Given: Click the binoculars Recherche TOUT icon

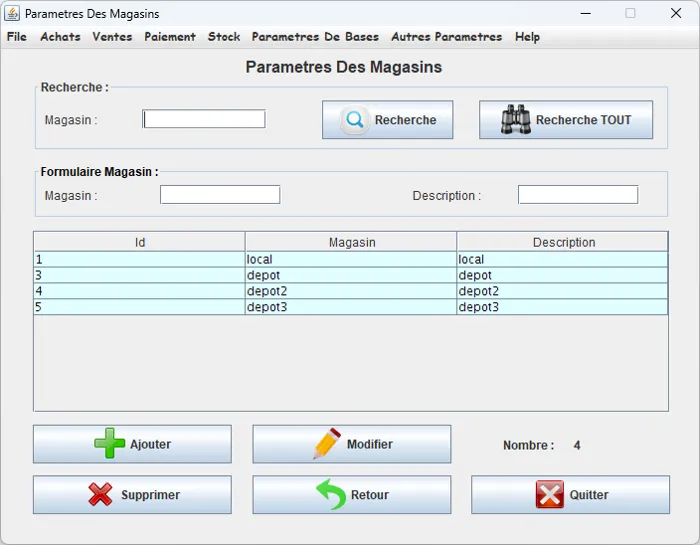Looking at the screenshot, I should tap(516, 120).
